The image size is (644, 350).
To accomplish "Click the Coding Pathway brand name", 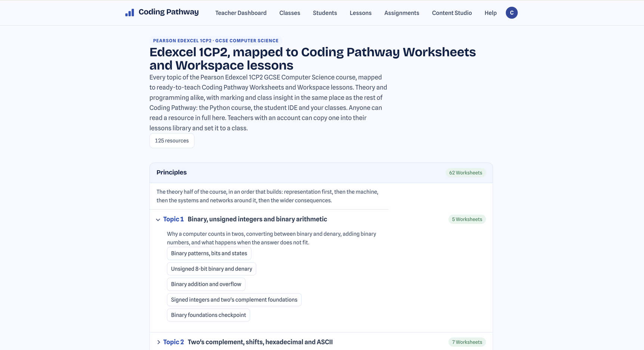I will [x=168, y=12].
